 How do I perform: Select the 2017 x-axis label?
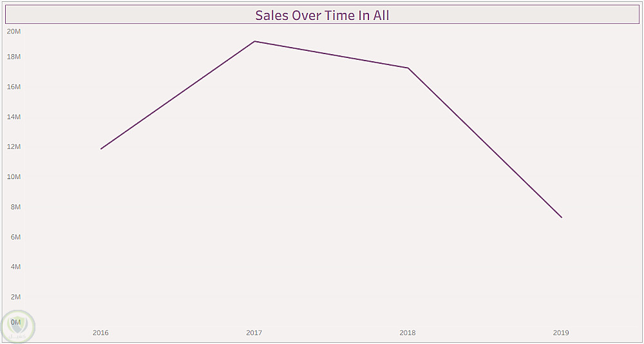pyautogui.click(x=254, y=333)
